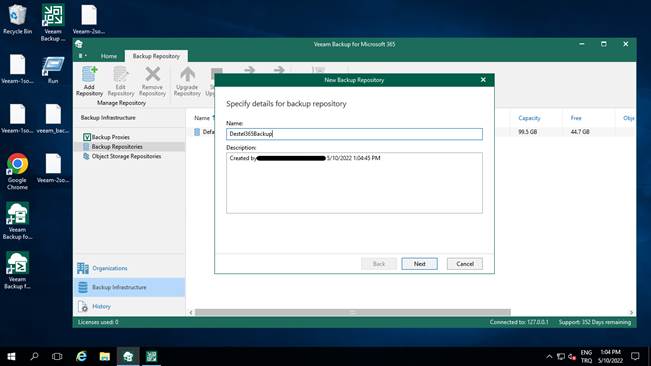Click Next in the repository wizard
Image resolution: width=651 pixels, height=366 pixels.
pos(419,264)
